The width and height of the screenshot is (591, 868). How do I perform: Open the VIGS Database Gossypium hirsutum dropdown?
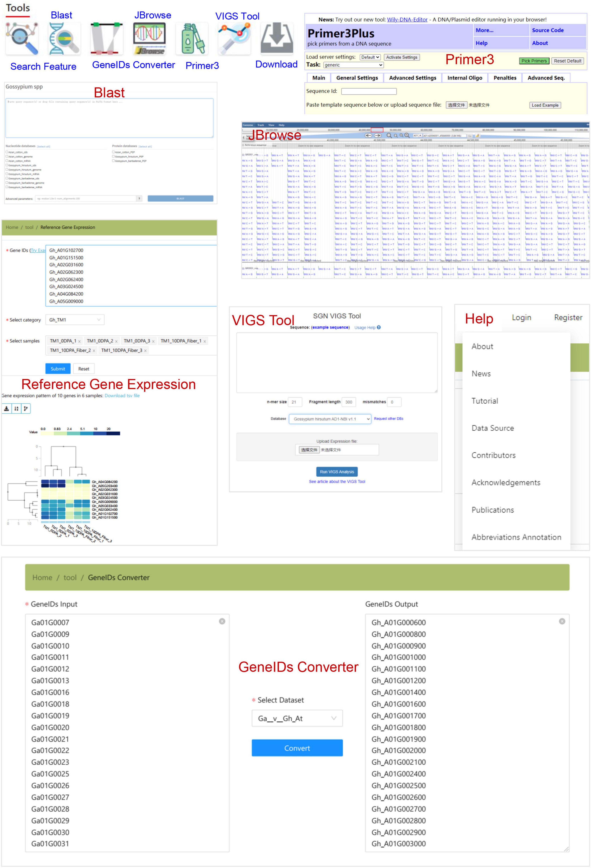(x=330, y=419)
